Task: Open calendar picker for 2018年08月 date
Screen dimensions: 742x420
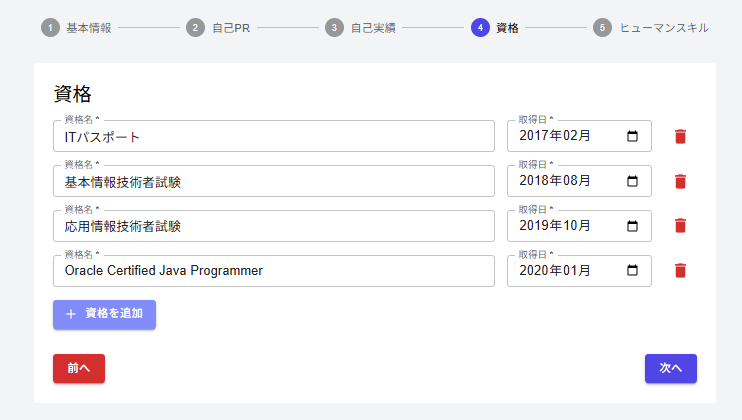Action: coord(632,181)
